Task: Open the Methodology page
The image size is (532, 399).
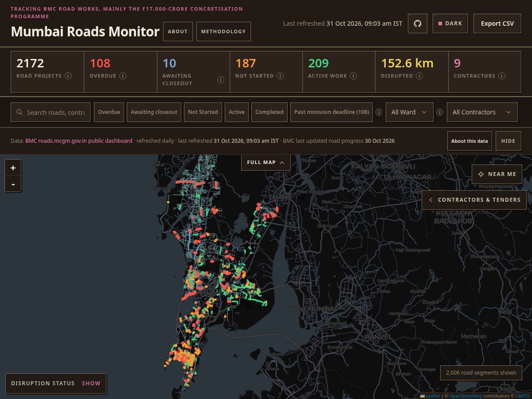Action: [x=223, y=31]
